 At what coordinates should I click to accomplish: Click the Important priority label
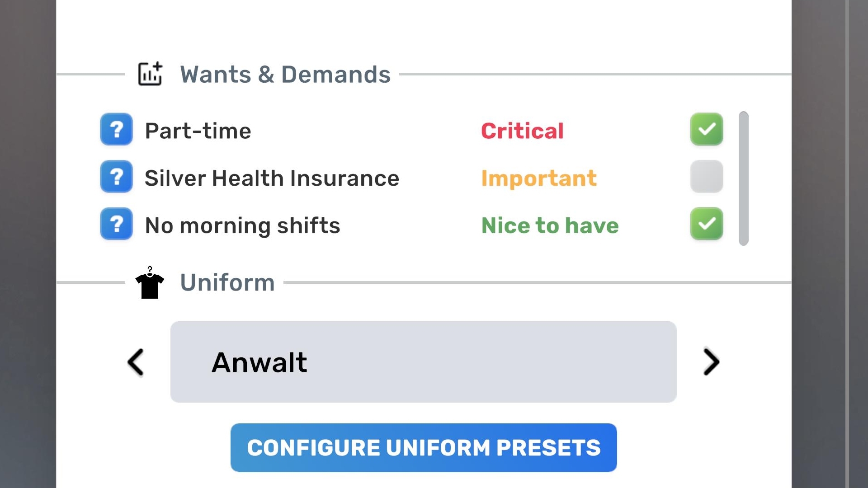click(x=538, y=178)
